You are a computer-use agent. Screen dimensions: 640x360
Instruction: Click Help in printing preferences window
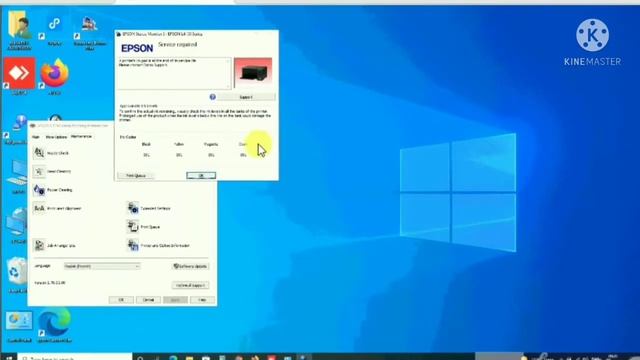point(202,300)
